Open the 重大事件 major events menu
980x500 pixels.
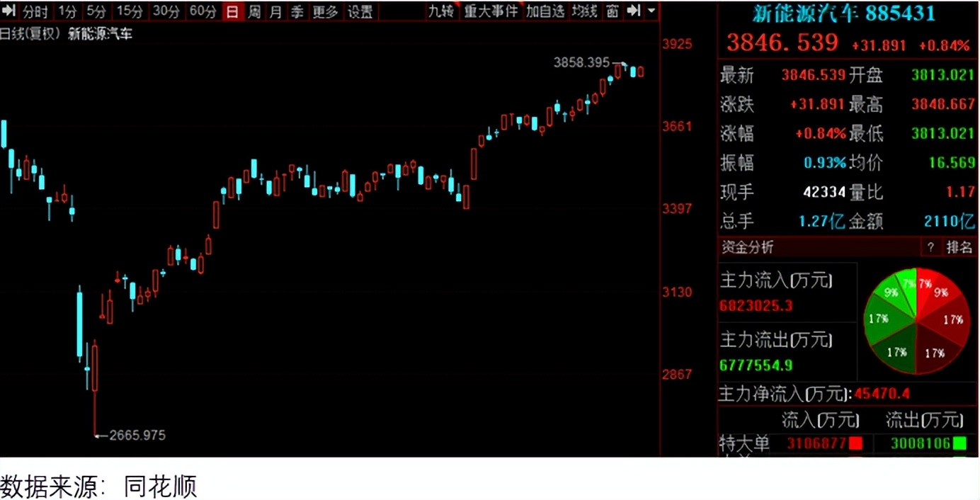491,11
